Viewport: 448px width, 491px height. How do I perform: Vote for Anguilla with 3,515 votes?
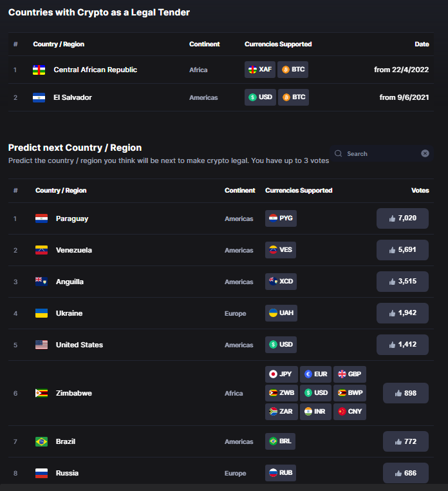(x=402, y=282)
